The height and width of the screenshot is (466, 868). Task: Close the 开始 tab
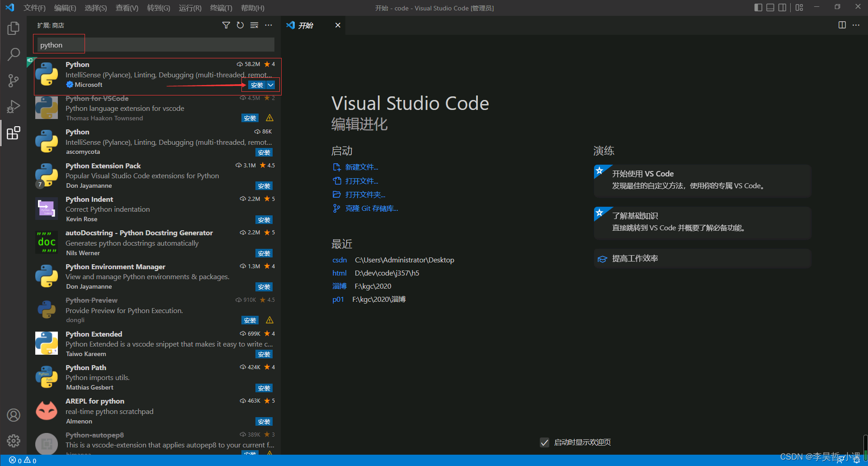(x=338, y=25)
